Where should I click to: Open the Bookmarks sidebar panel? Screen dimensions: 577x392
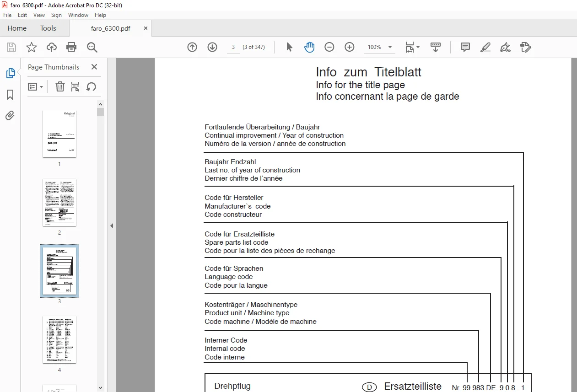(10, 95)
